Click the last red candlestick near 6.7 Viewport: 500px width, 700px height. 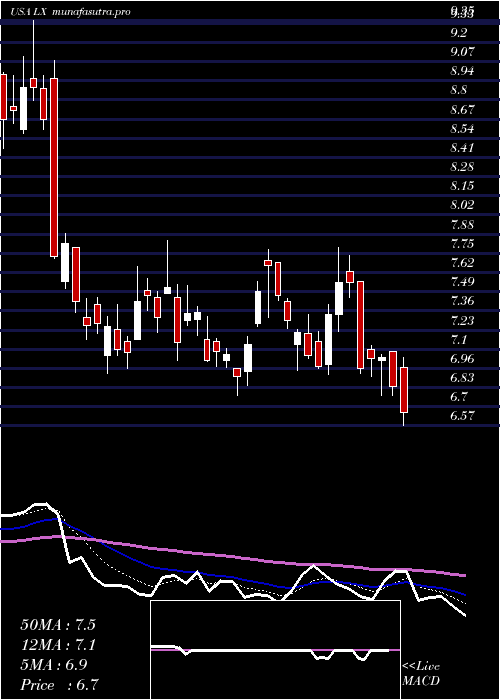[x=404, y=390]
